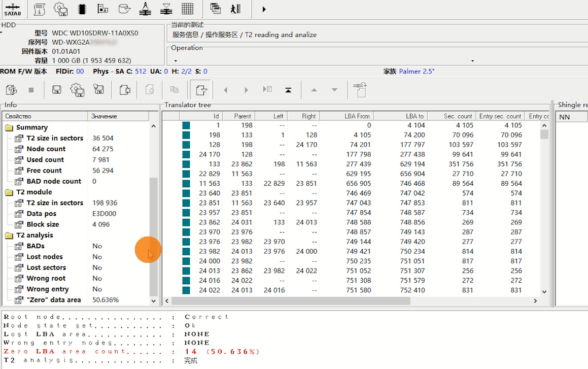
Task: Collapse the Summary folder in Info tree
Action: tap(9, 127)
